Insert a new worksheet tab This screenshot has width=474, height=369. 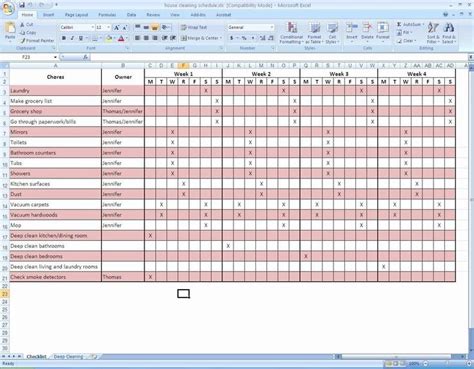94,357
